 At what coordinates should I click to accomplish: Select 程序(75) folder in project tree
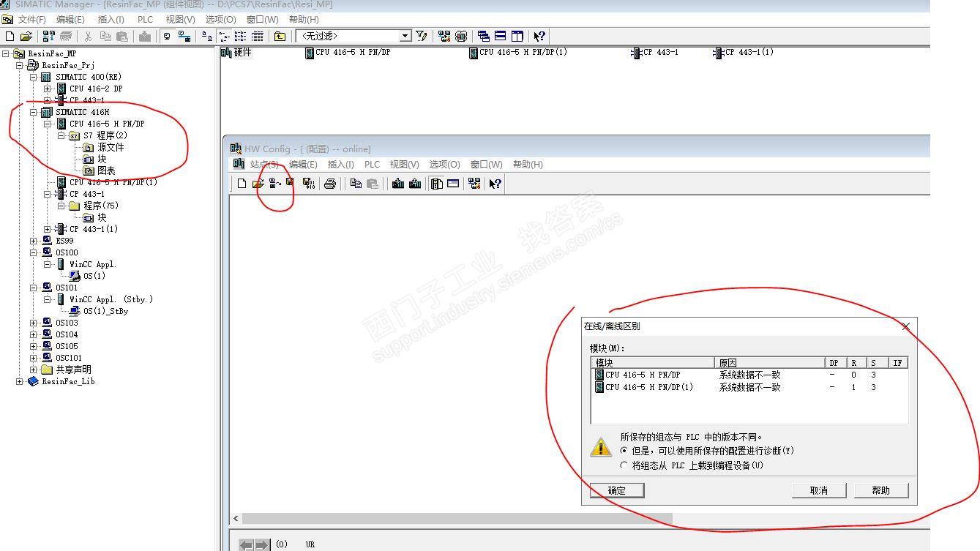[x=101, y=206]
